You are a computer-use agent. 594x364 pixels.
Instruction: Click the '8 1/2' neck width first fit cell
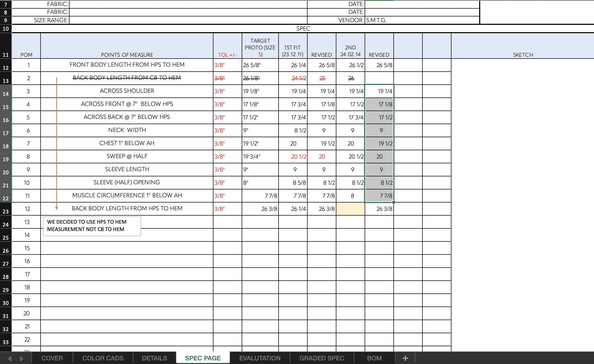293,130
